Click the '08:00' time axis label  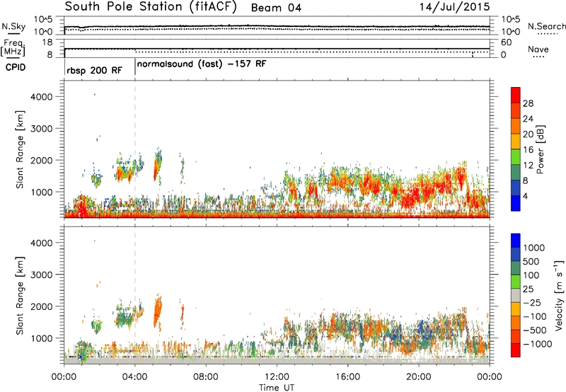pyautogui.click(x=206, y=377)
